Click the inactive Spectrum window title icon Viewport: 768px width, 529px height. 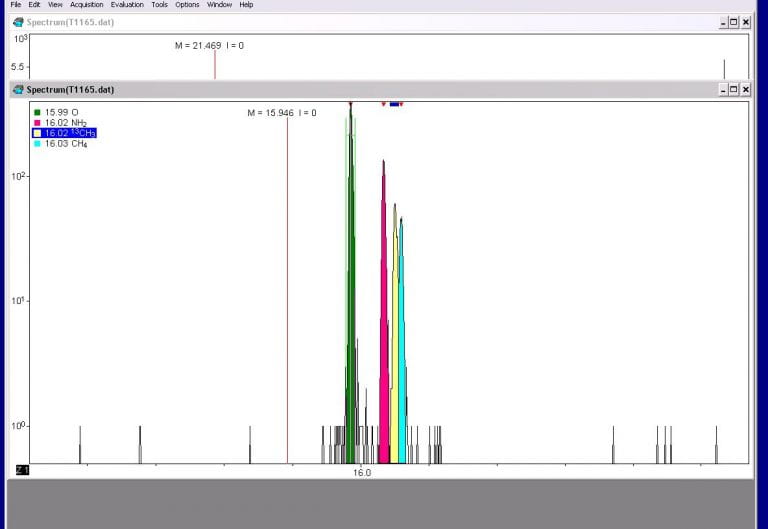[18, 22]
